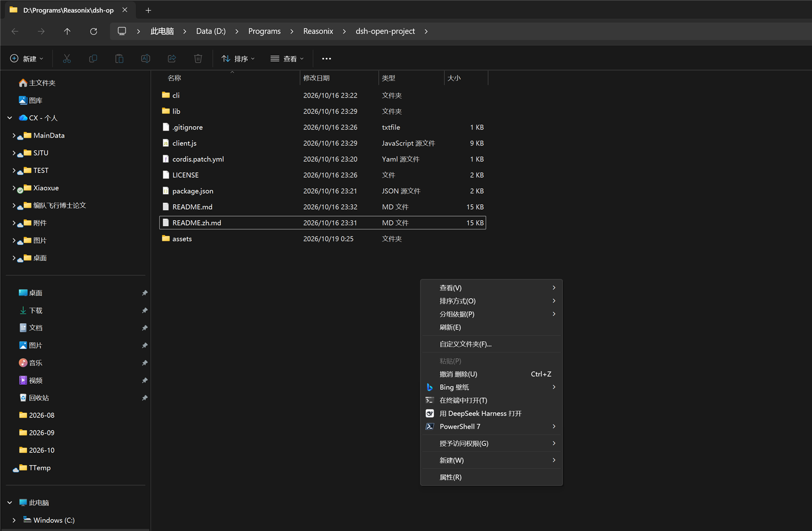Image resolution: width=812 pixels, height=531 pixels.
Task: Click the Cut scissors icon in toolbar
Action: [66, 59]
